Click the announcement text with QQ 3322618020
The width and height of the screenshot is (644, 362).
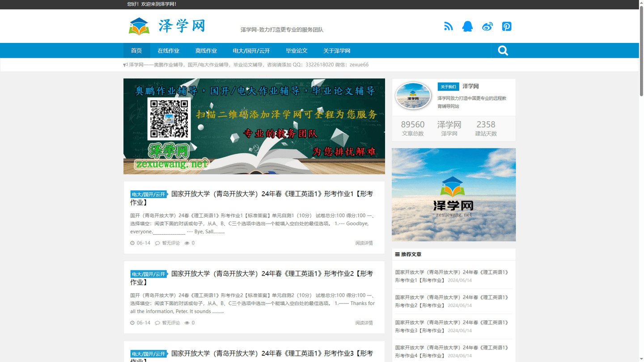pyautogui.click(x=249, y=65)
